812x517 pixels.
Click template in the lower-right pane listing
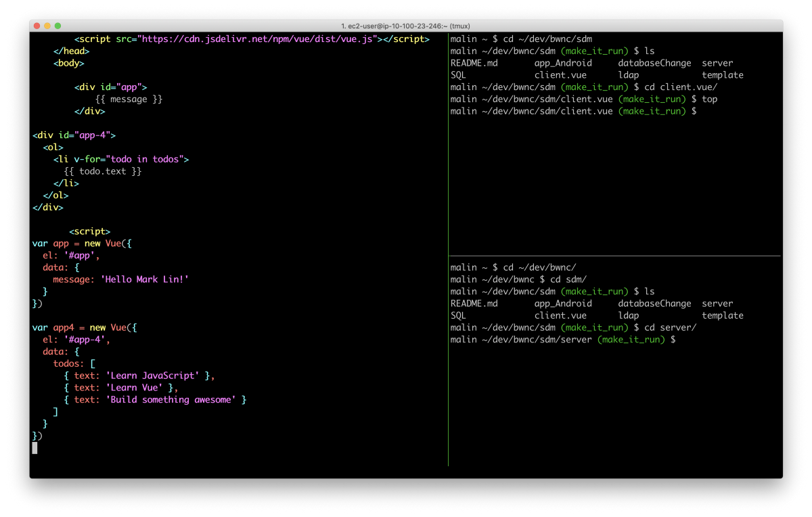723,315
